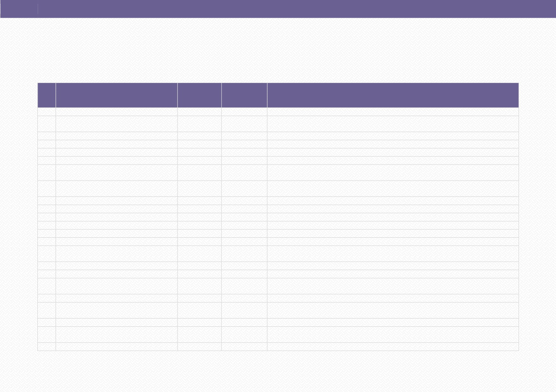
Task: Click the second body row's widest cell
Action: 393,124
